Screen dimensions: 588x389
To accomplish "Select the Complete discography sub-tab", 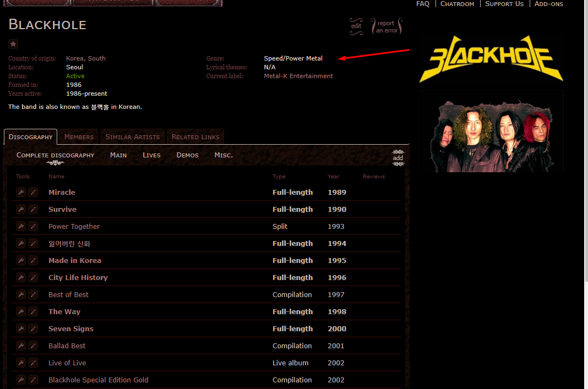I will [x=55, y=155].
